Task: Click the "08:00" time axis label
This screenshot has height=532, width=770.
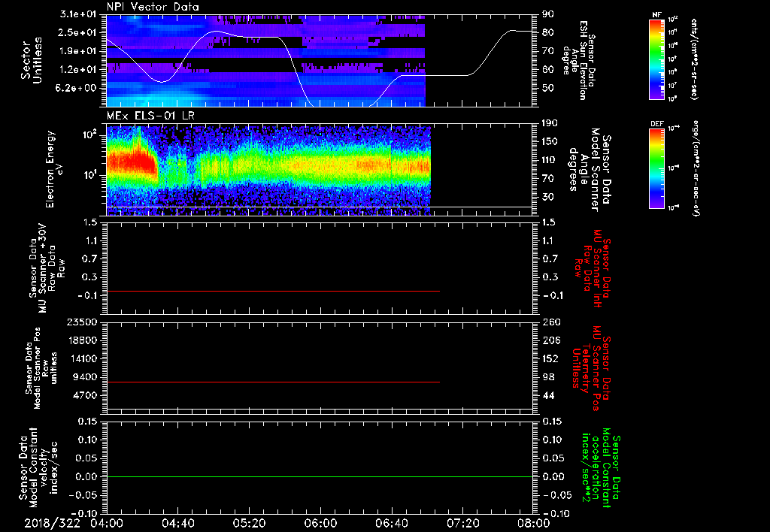Action: pos(534,523)
